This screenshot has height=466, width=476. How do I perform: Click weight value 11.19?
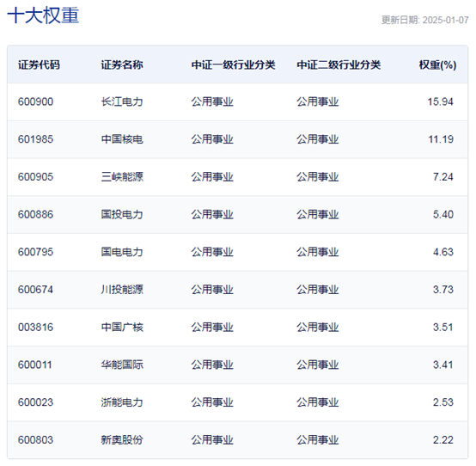coord(441,139)
